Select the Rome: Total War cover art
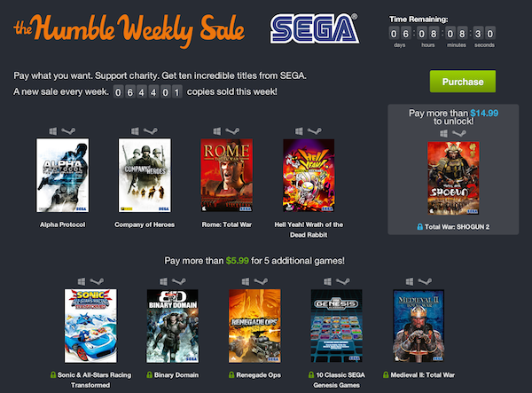 click(x=227, y=175)
